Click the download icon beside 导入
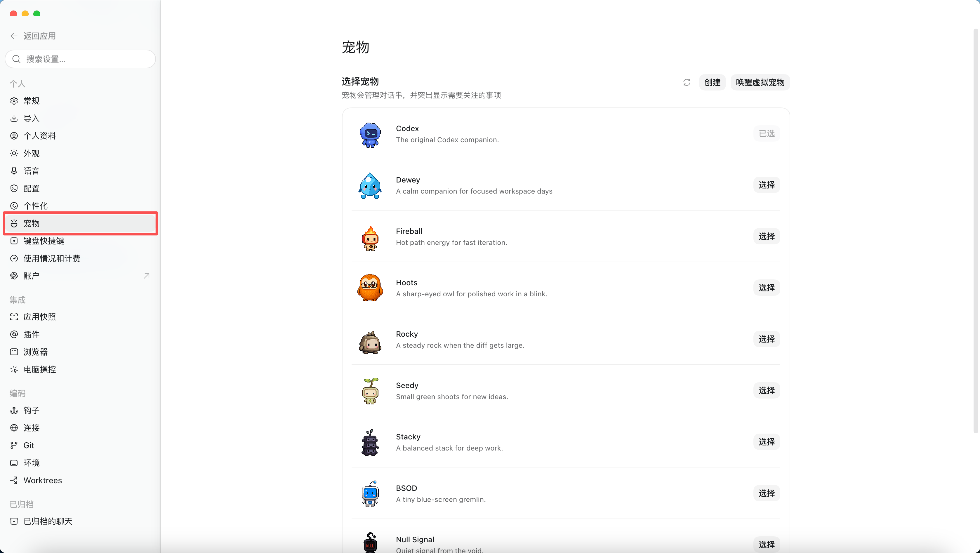The height and width of the screenshot is (553, 980). [x=14, y=118]
